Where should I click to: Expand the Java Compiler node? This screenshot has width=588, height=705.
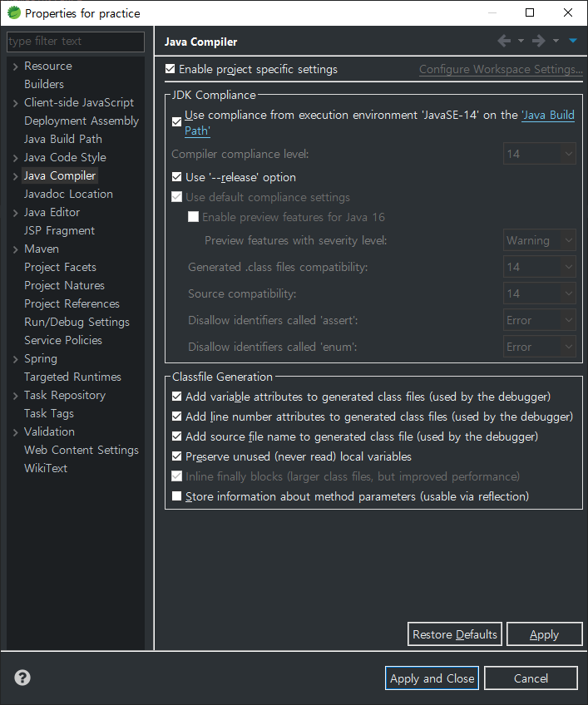(x=16, y=176)
